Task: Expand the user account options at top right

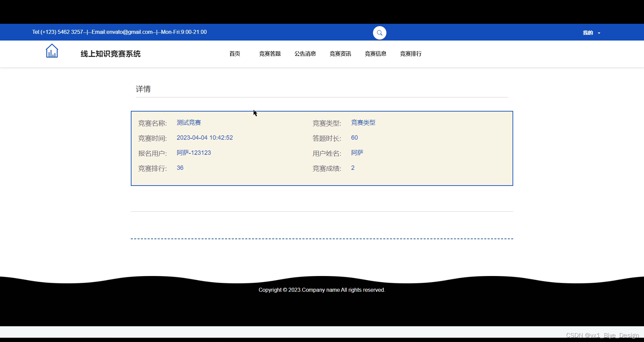Action: pyautogui.click(x=591, y=32)
